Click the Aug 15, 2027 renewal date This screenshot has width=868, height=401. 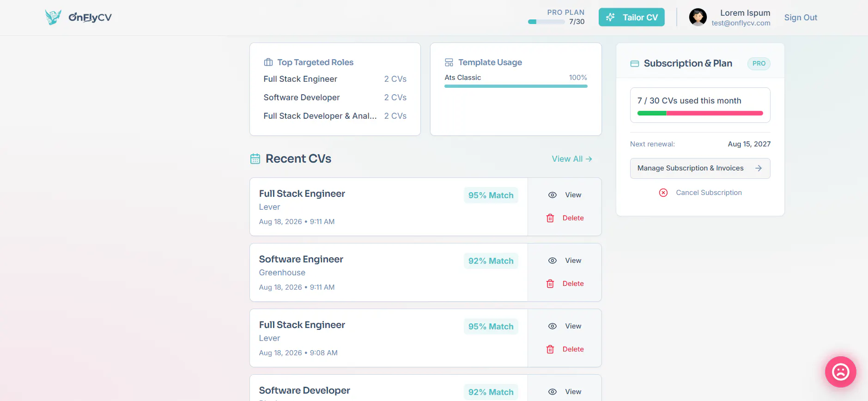click(x=749, y=144)
